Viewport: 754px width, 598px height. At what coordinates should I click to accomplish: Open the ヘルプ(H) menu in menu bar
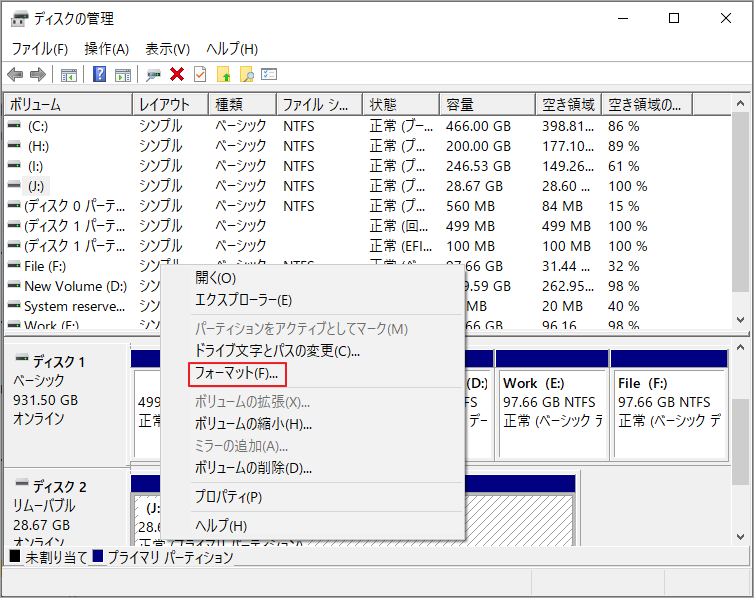pos(232,49)
